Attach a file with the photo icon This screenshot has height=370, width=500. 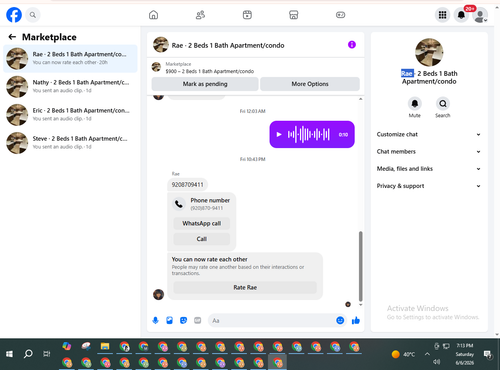coord(169,321)
